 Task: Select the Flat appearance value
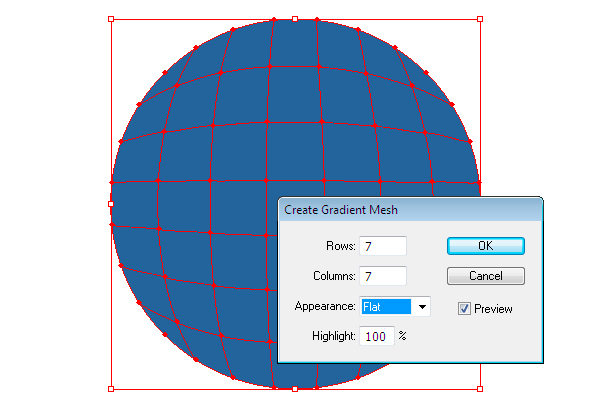(x=386, y=306)
